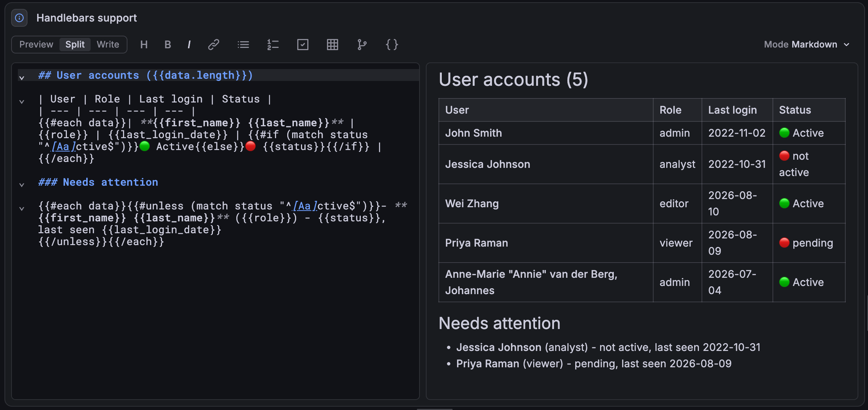Click the git branch icon in toolbar
The width and height of the screenshot is (868, 410).
pyautogui.click(x=362, y=45)
